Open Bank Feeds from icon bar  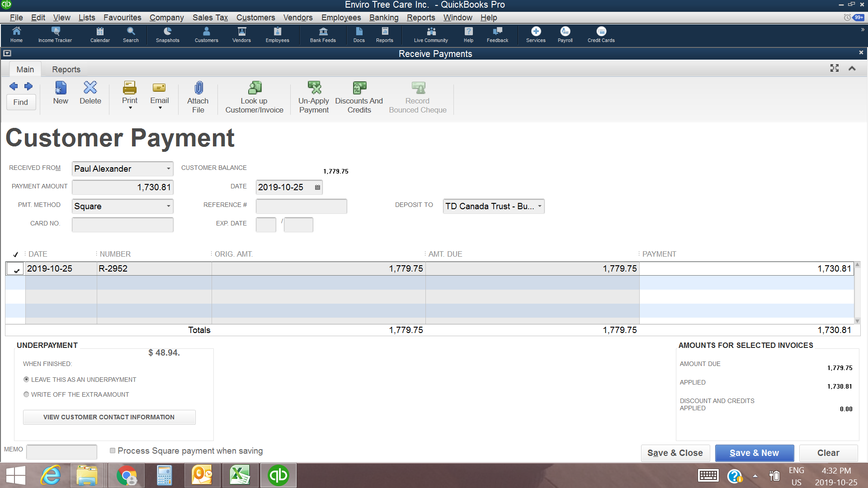[x=323, y=34]
